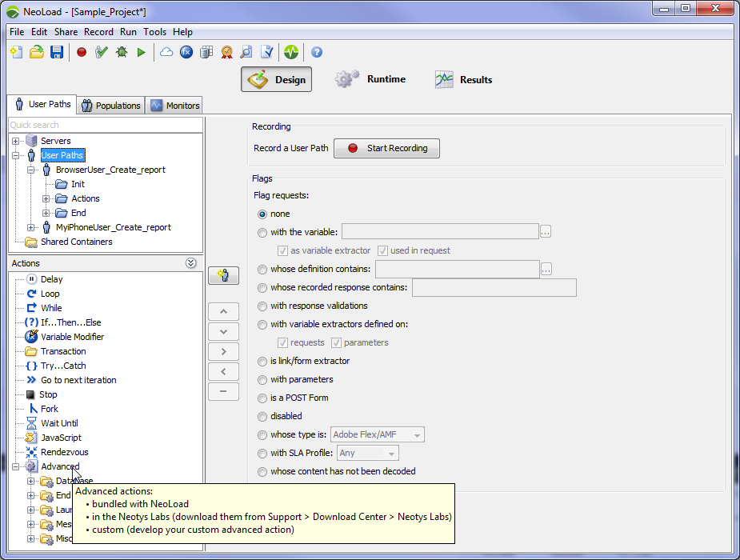The height and width of the screenshot is (560, 740).
Task: Select the 'is a POST Form' radio button
Action: point(262,398)
